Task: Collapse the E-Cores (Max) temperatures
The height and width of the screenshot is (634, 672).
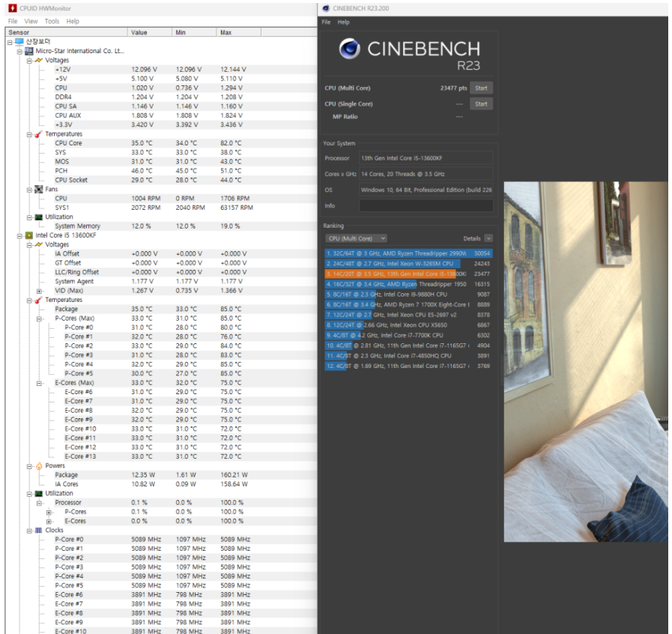Action: click(39, 383)
